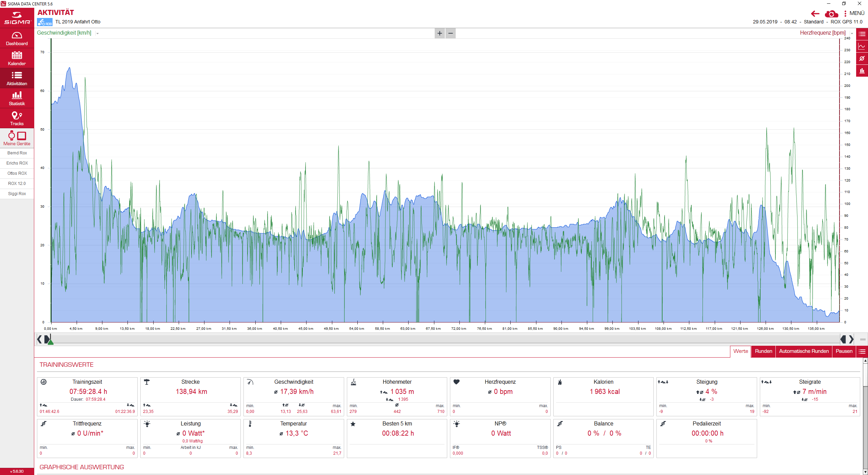Click the green chart position marker slider
The width and height of the screenshot is (868, 475).
pyautogui.click(x=51, y=342)
